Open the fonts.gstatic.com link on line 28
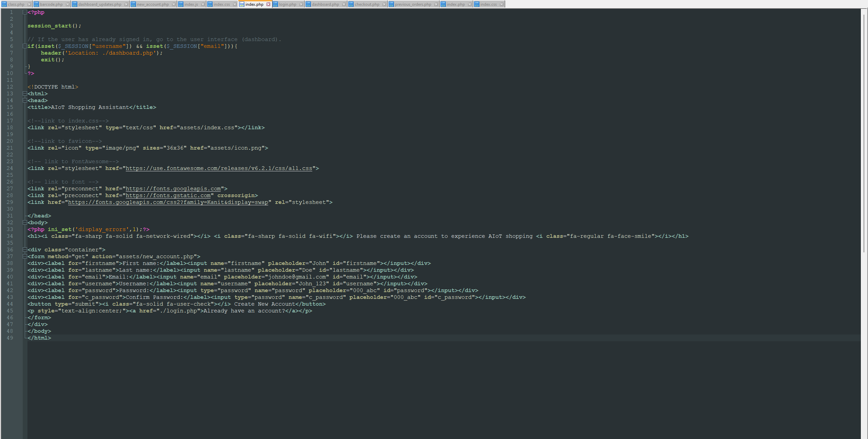The width and height of the screenshot is (868, 439). coord(169,195)
